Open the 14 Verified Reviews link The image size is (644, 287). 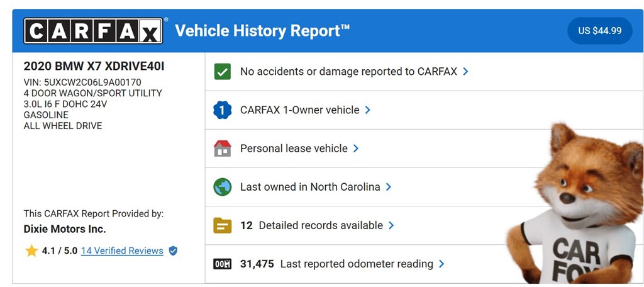(x=122, y=251)
